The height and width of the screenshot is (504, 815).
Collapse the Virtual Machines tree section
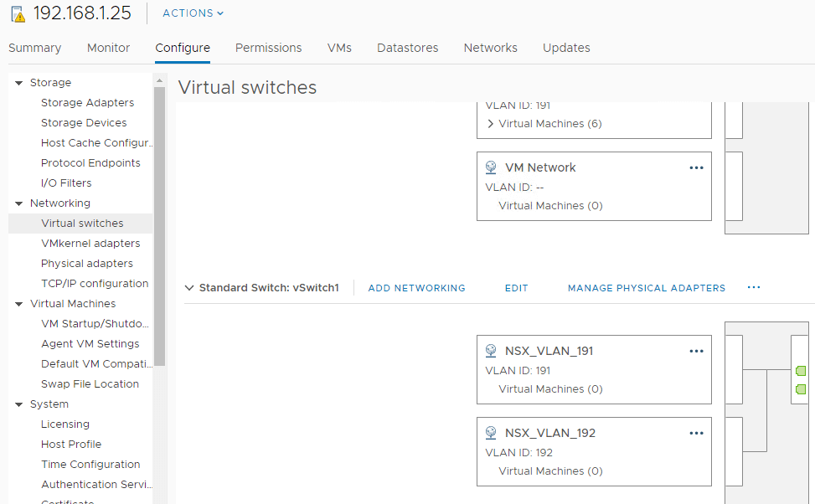coord(19,304)
